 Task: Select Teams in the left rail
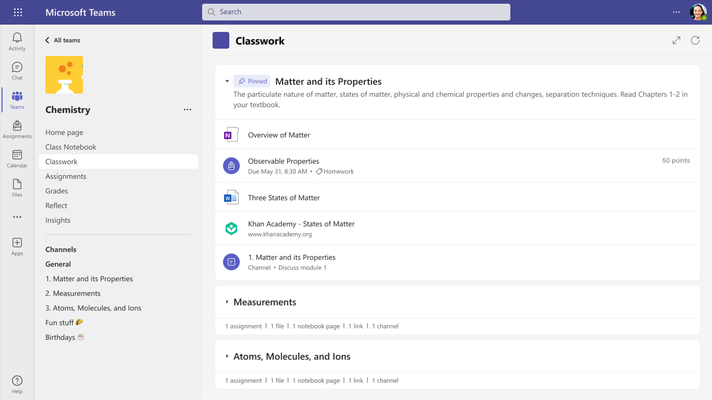[x=17, y=100]
